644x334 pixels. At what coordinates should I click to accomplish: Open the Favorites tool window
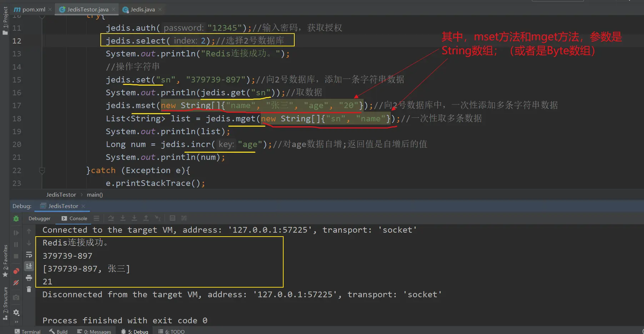tap(5, 261)
